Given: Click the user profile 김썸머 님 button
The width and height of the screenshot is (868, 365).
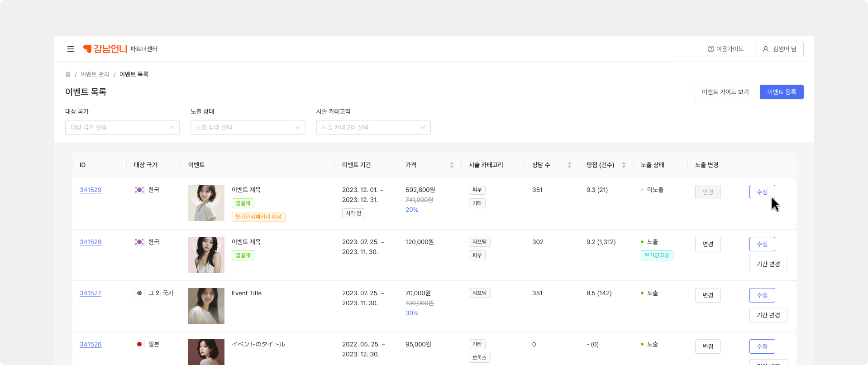Looking at the screenshot, I should point(779,49).
